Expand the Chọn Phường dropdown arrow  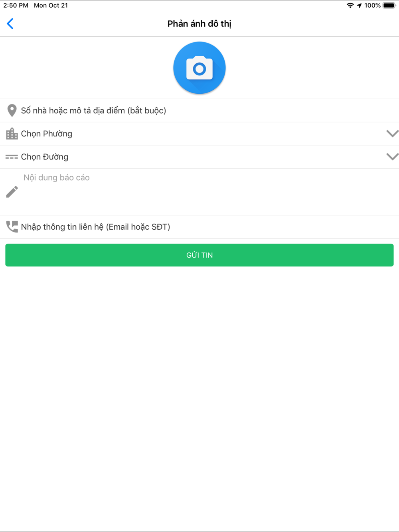point(392,134)
